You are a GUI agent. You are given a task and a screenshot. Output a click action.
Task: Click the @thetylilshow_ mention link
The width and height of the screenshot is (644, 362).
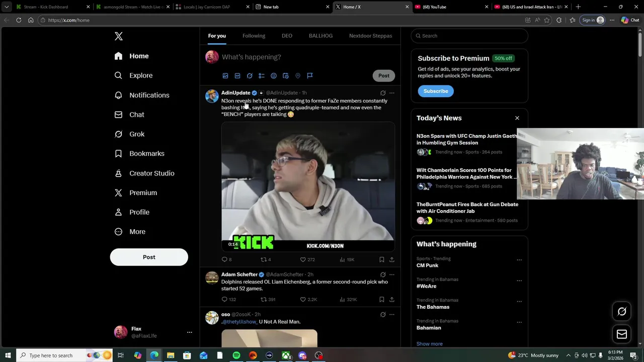[240, 322]
